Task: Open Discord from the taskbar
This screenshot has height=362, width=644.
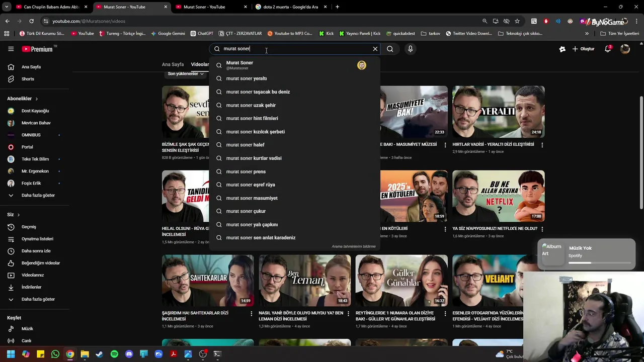Action: click(x=129, y=354)
